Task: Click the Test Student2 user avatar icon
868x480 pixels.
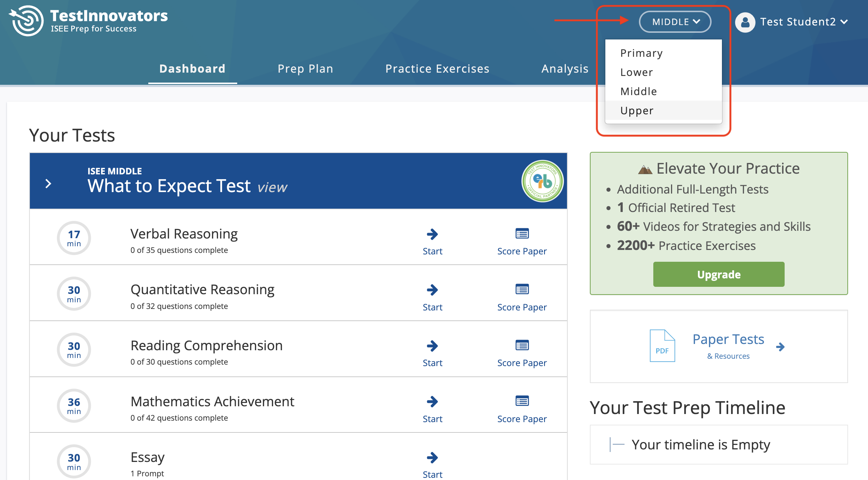Action: 745,22
